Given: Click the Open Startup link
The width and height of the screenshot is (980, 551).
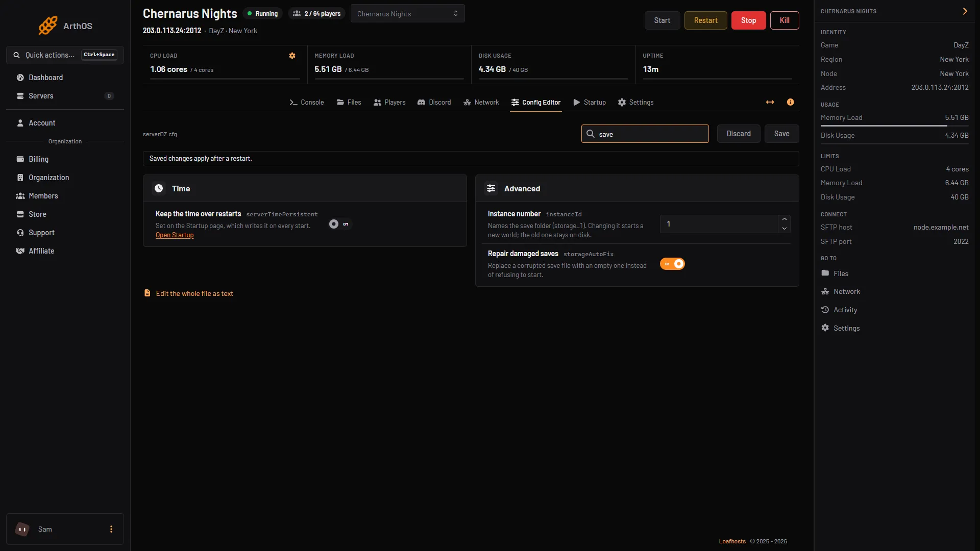Looking at the screenshot, I should click(175, 235).
